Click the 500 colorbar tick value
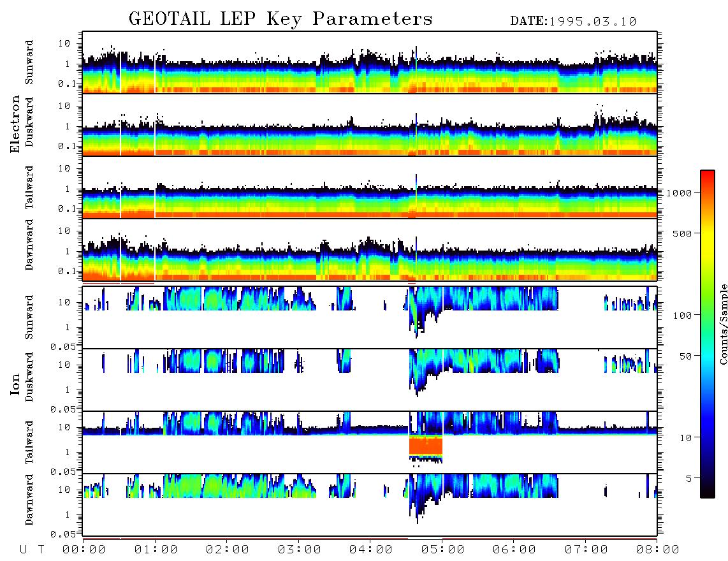 tap(682, 233)
